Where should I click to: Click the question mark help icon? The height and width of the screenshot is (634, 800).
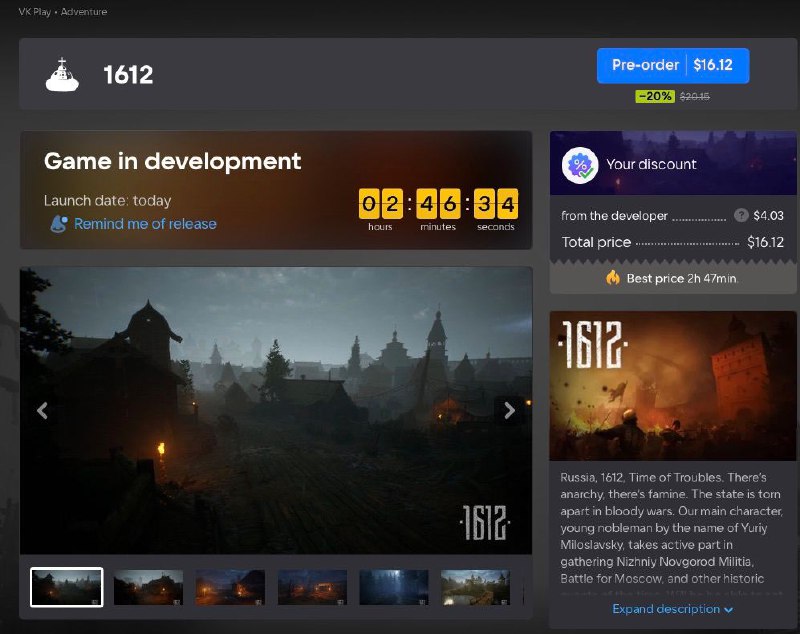click(x=741, y=215)
